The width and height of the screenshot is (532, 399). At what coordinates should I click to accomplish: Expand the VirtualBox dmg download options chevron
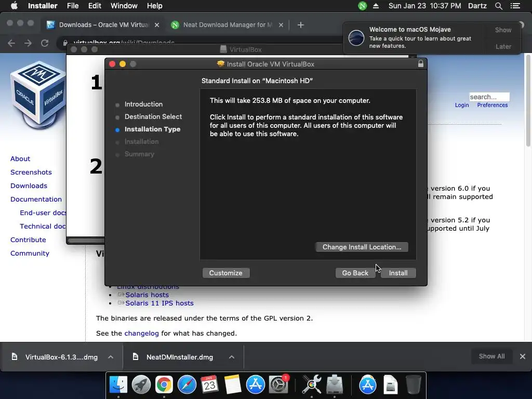111,357
